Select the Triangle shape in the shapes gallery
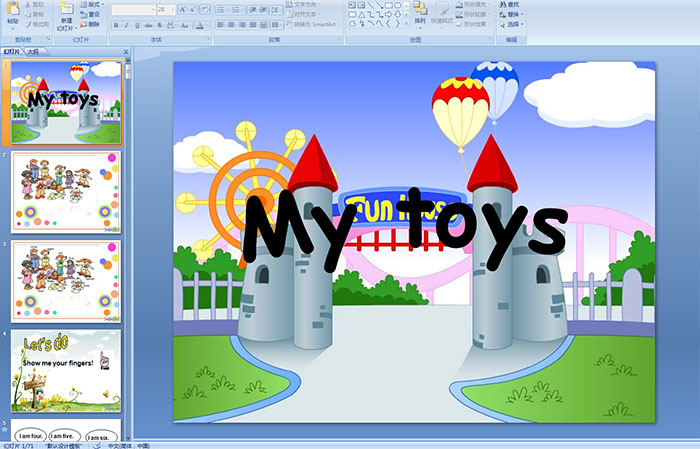700x449 pixels. point(362,15)
